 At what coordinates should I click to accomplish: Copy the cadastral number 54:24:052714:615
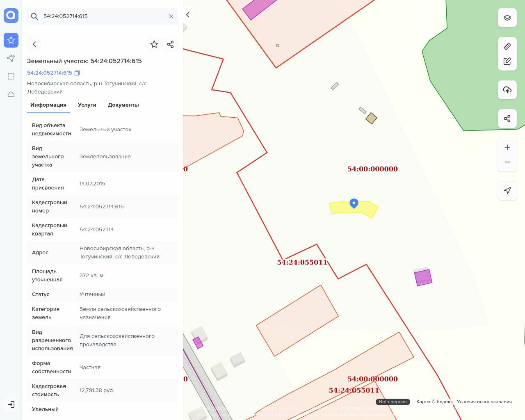coord(77,73)
